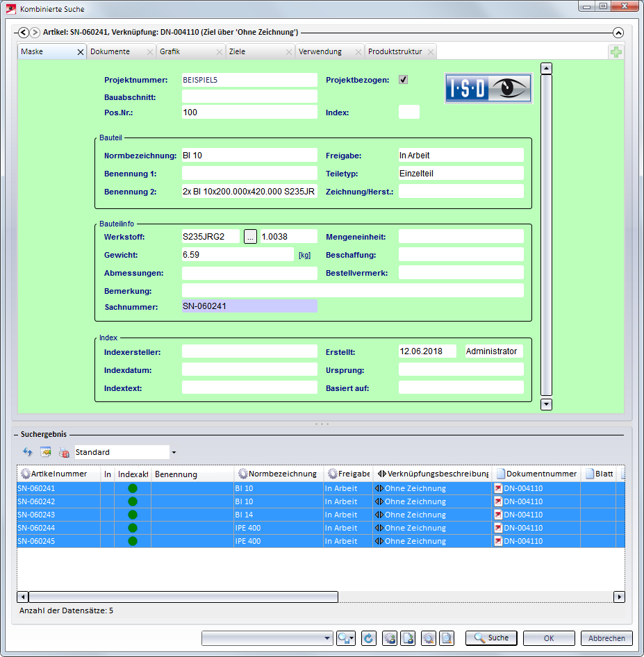The width and height of the screenshot is (644, 657).
Task: Close the Grafik tab
Action: coord(219,52)
